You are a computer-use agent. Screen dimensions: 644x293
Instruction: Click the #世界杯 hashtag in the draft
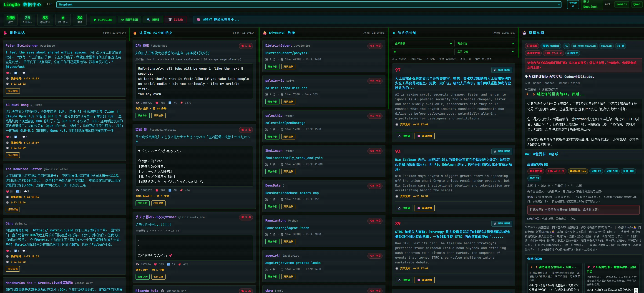[539, 154]
